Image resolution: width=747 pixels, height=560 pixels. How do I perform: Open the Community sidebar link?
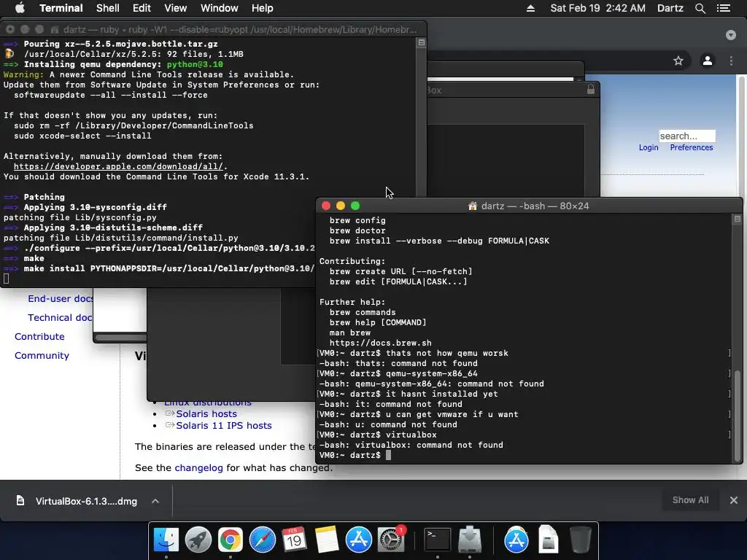click(42, 356)
